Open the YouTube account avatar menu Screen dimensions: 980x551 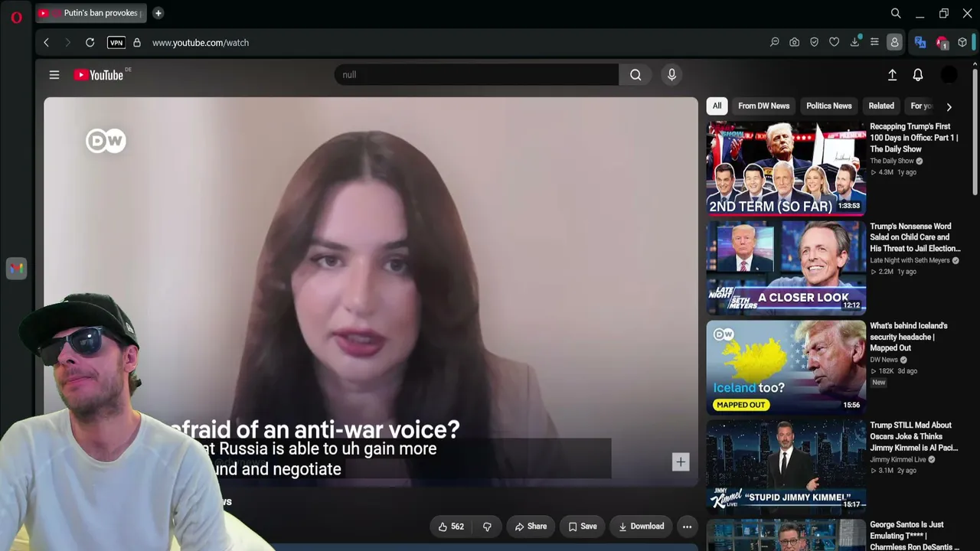(949, 75)
